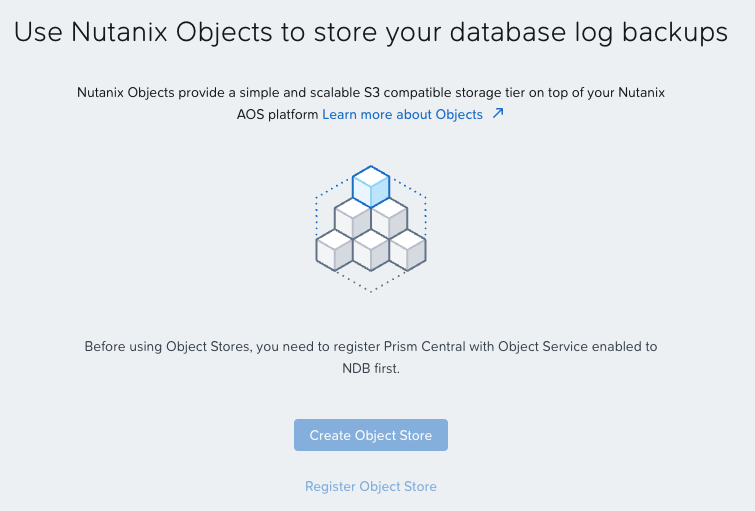This screenshot has width=755, height=511.
Task: Click the page heading about database log backups
Action: click(x=371, y=33)
